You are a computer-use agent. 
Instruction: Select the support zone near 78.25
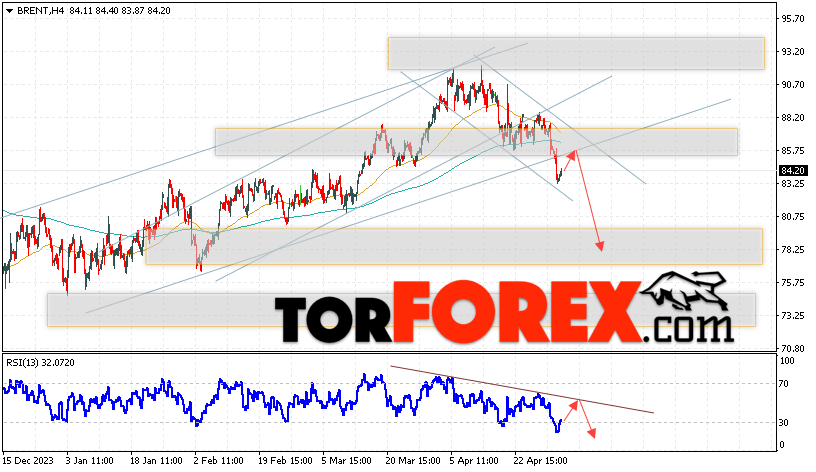(454, 247)
